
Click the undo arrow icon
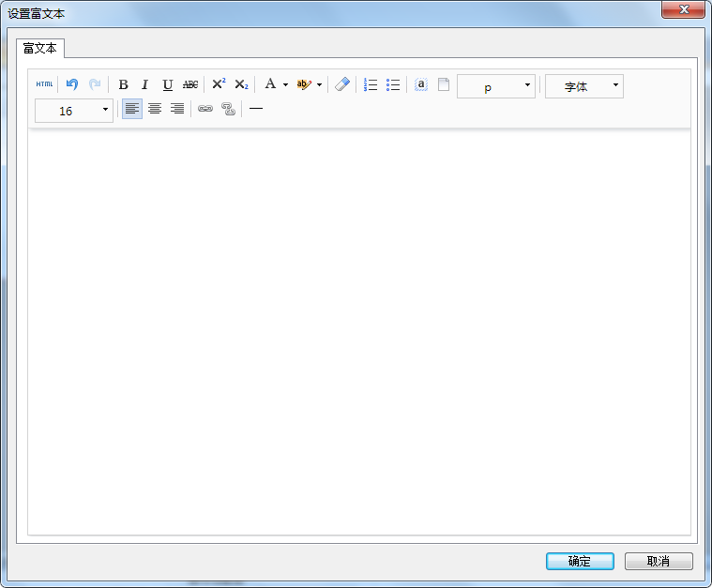(72, 84)
